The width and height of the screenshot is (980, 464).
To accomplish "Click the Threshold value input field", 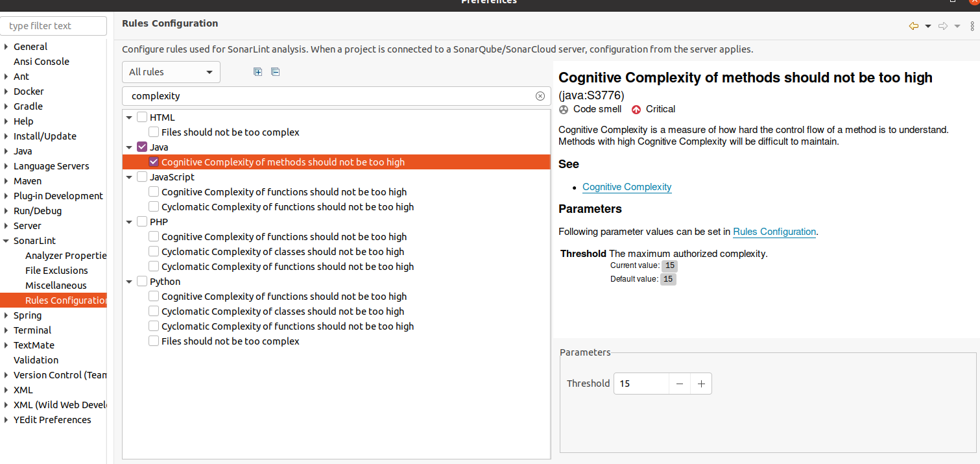I will click(641, 384).
